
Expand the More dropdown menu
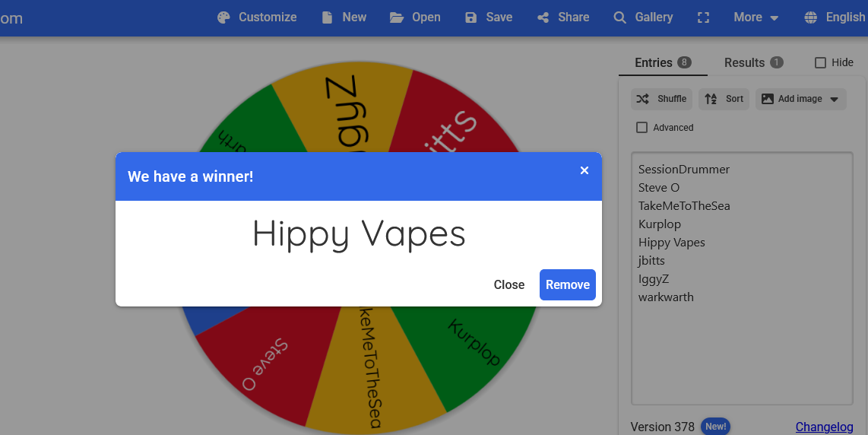[x=756, y=17]
